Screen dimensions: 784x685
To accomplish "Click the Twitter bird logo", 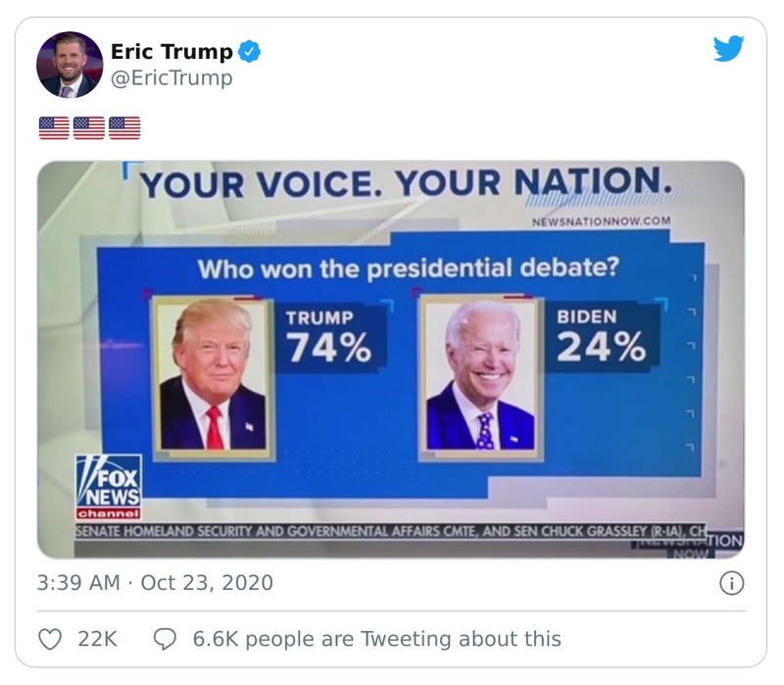I will click(729, 47).
